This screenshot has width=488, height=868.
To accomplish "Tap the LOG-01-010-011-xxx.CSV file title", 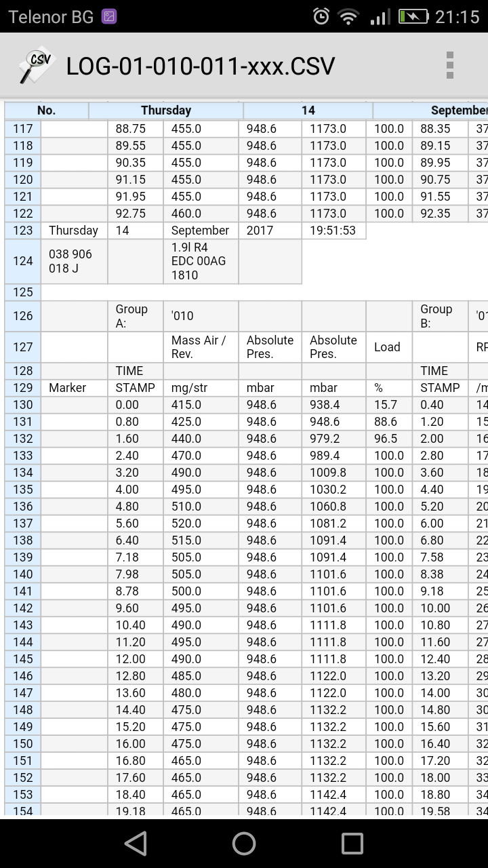I will point(201,66).
